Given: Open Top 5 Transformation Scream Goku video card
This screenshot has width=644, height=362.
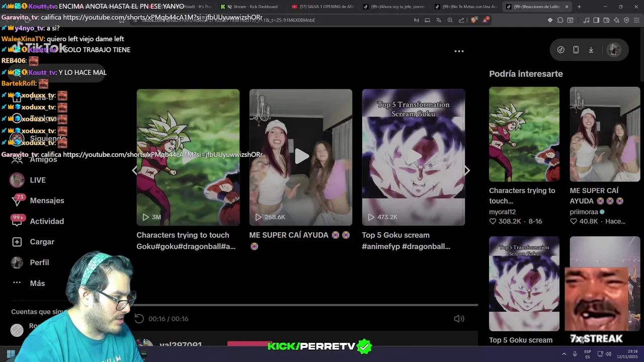Looking at the screenshot, I should click(414, 157).
